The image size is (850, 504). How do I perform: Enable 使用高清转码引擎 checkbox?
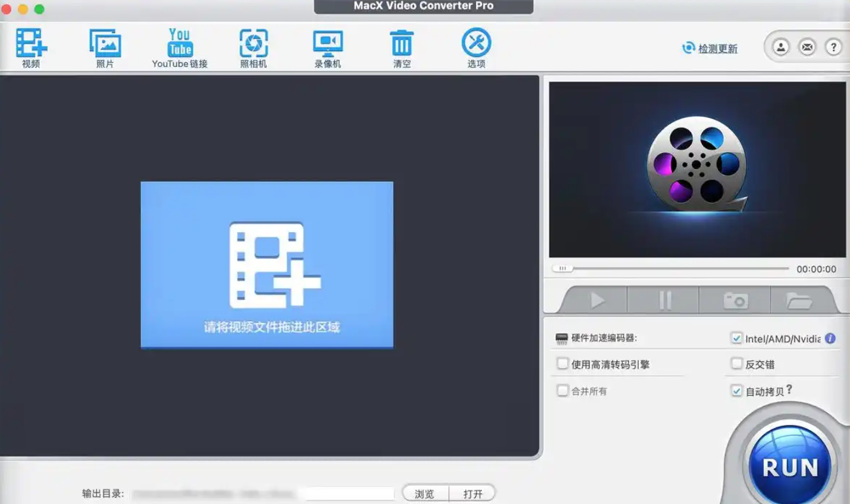562,364
